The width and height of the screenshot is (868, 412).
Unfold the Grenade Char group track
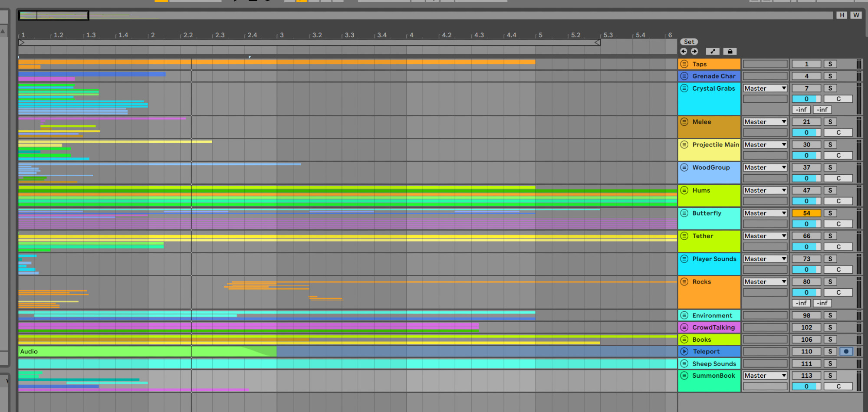684,76
